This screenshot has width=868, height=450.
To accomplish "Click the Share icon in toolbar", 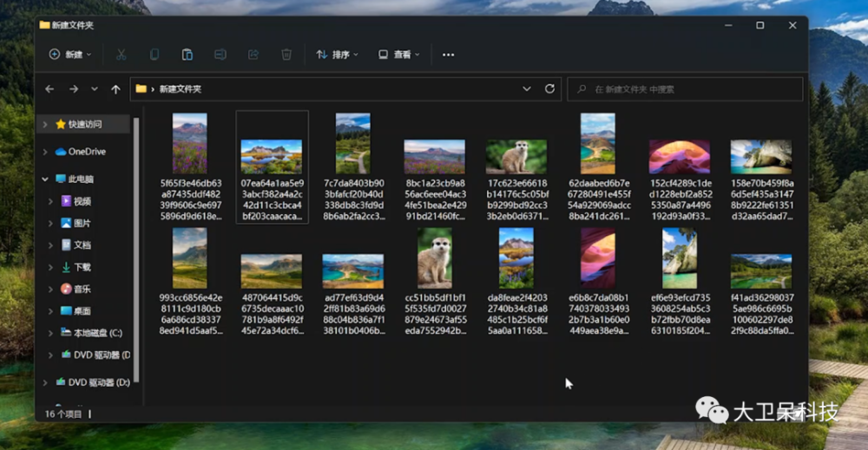I will [253, 55].
